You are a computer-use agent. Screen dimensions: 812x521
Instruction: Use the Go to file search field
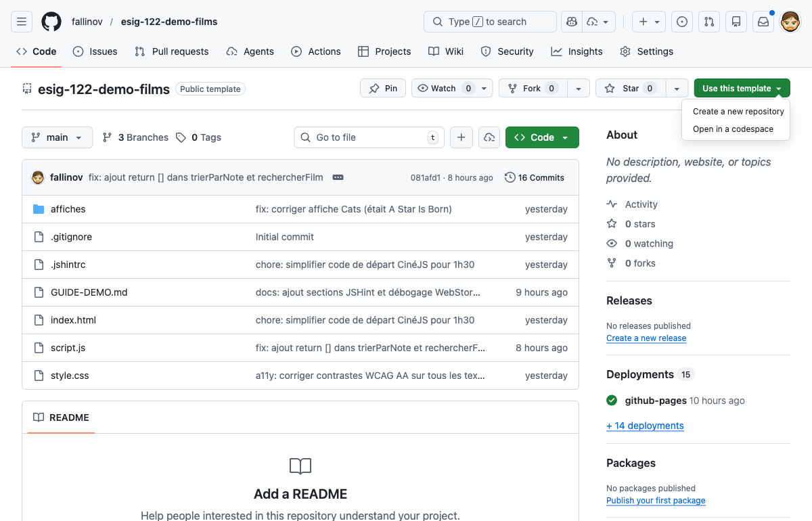tap(369, 137)
